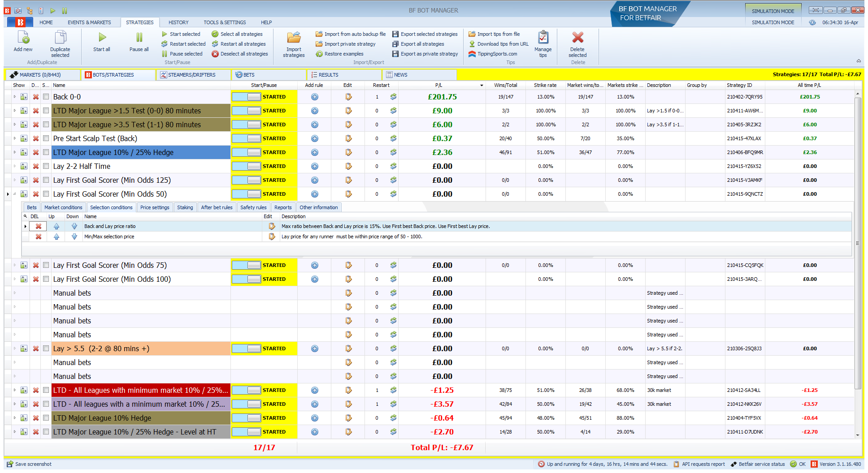Click SIMULATION MODE button at top
This screenshot has height=473, width=868.
[x=773, y=11]
